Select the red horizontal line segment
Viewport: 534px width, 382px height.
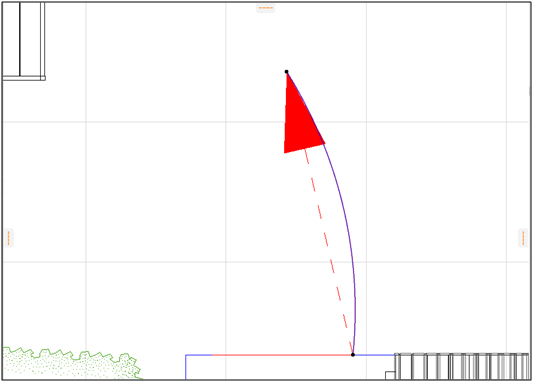(282, 355)
